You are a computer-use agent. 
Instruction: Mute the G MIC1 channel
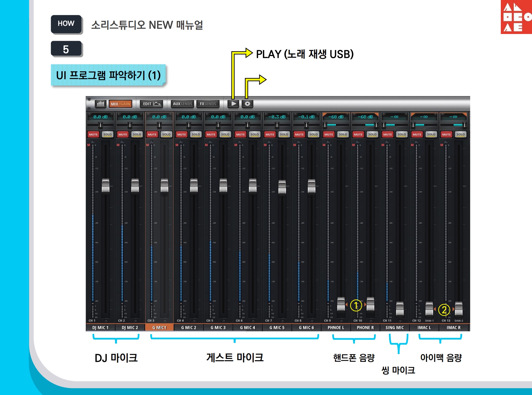point(152,135)
